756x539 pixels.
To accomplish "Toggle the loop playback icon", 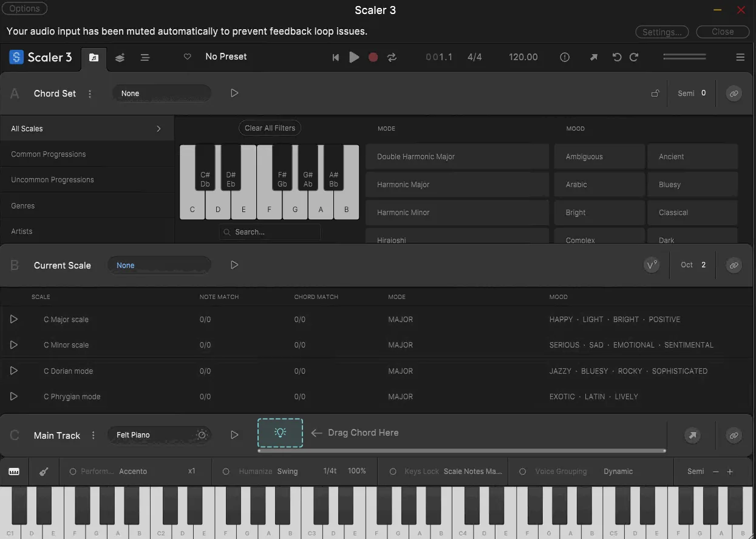I will click(392, 57).
